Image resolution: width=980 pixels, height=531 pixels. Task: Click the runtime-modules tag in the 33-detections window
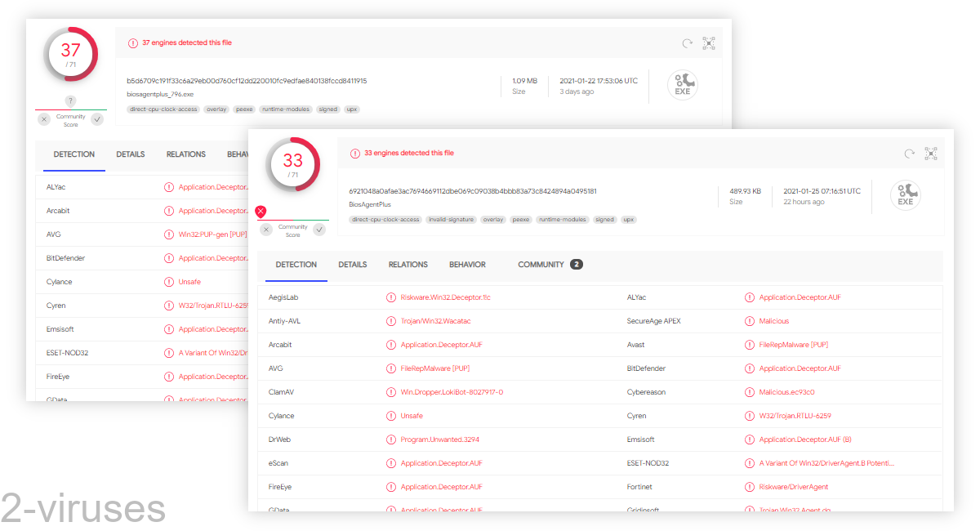click(563, 220)
